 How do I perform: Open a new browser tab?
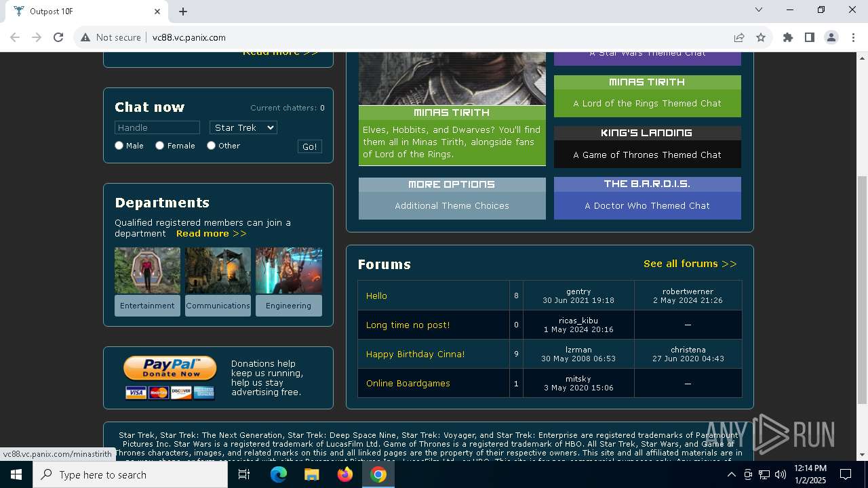183,12
